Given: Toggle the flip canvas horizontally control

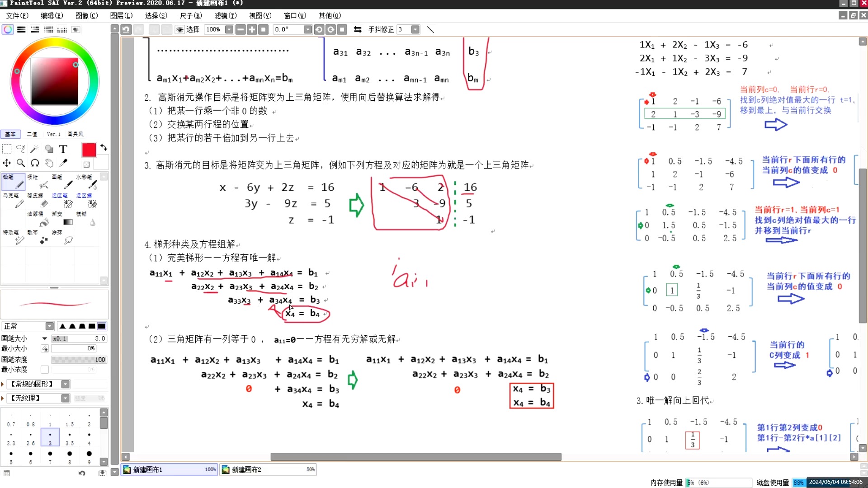Looking at the screenshot, I should click(x=357, y=29).
